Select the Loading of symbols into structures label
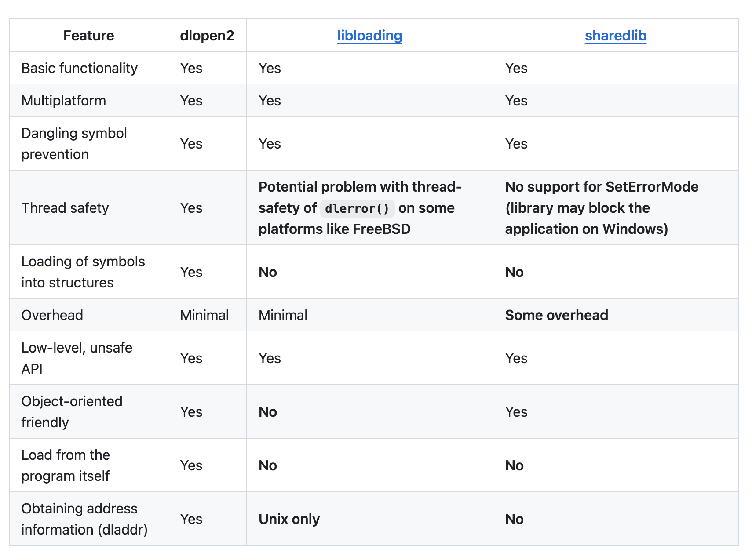This screenshot has height=560, width=752. click(x=83, y=272)
